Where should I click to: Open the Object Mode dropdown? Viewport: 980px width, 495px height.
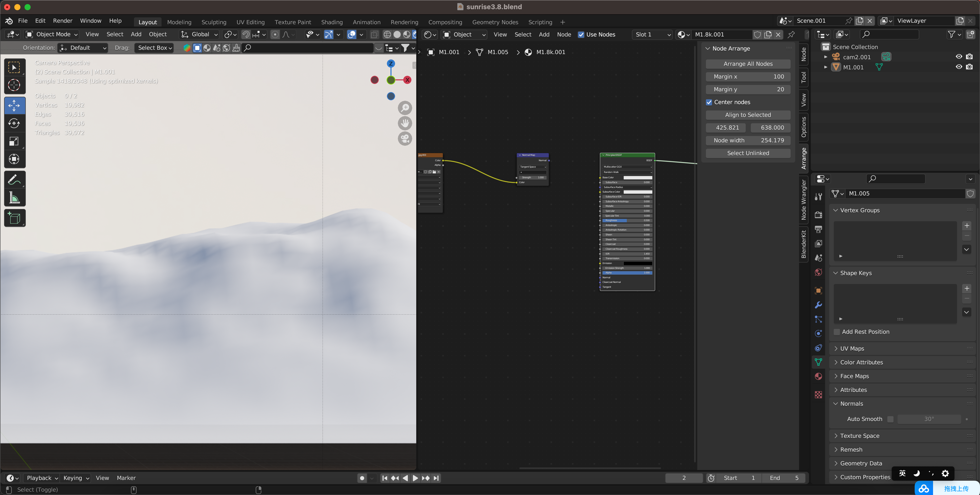click(x=52, y=35)
